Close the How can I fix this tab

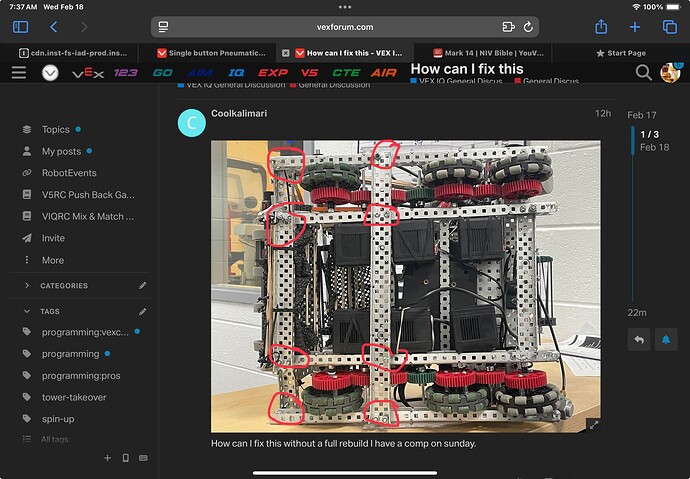(x=286, y=53)
